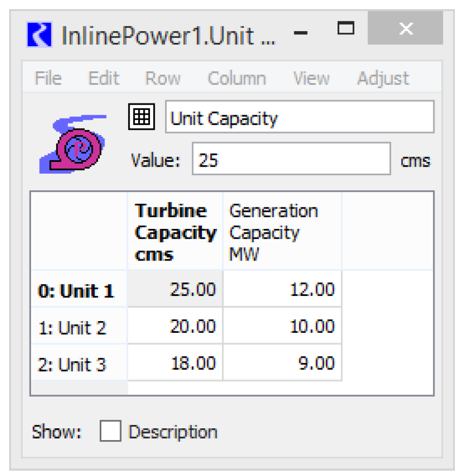Select Unit 2 turbine capacity cell 20.00

[175, 326]
